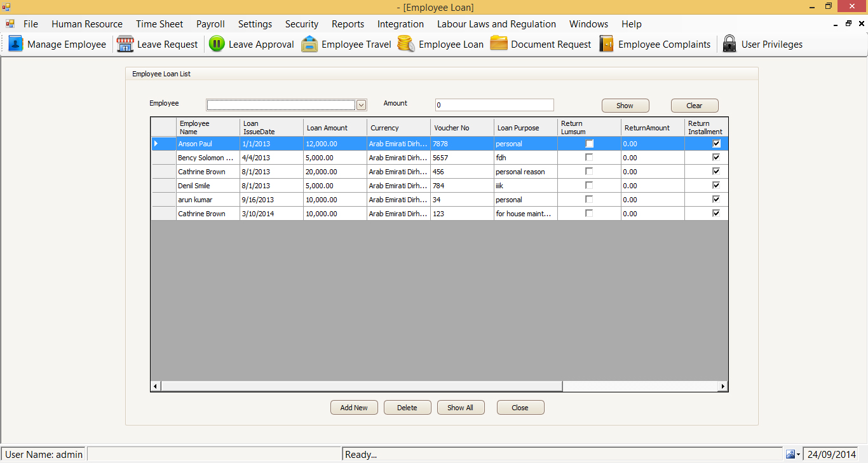
Task: Toggle Return Lumsum checkbox for Anson Paul
Action: click(589, 144)
